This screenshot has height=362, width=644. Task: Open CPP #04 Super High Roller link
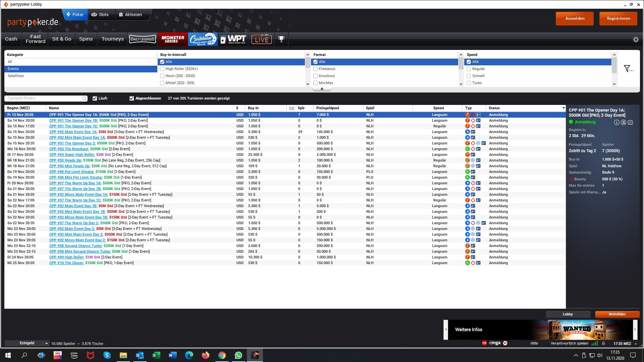coord(72,155)
